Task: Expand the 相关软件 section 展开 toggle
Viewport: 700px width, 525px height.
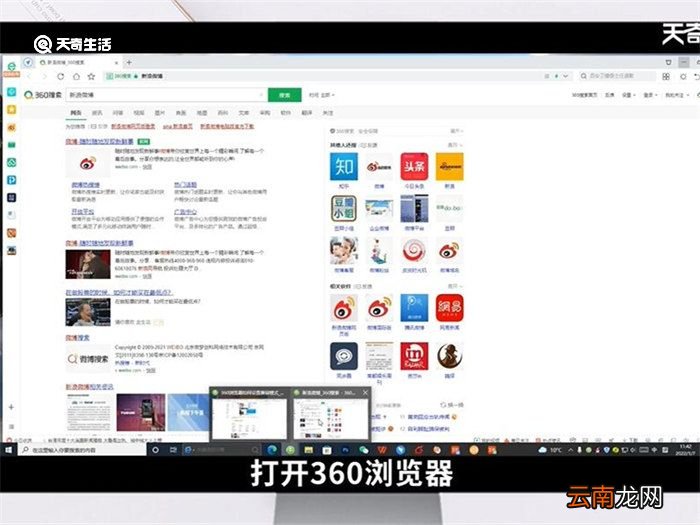Action: [454, 286]
